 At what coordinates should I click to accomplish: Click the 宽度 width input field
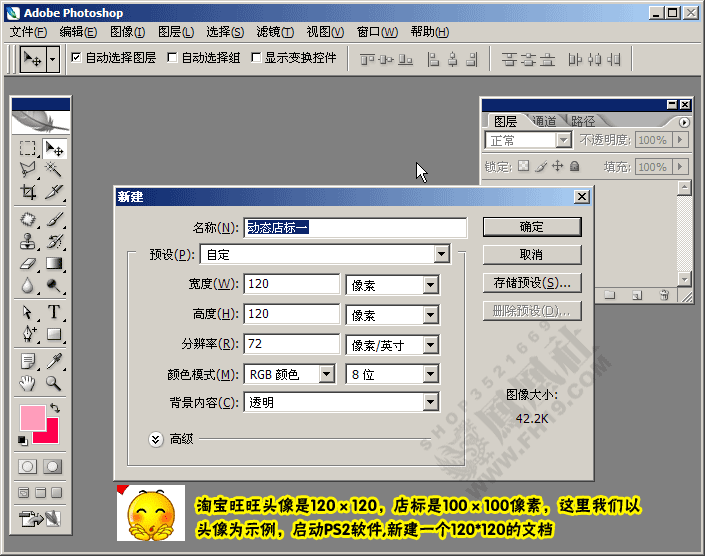(x=291, y=284)
